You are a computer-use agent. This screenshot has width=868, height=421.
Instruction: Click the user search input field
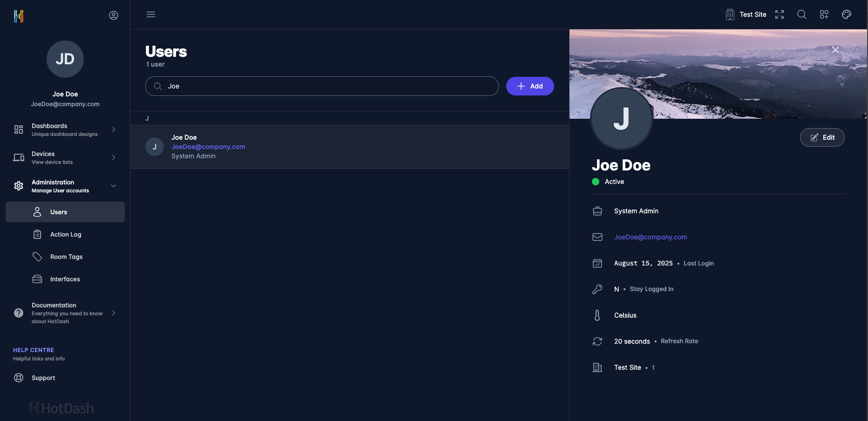pyautogui.click(x=326, y=86)
